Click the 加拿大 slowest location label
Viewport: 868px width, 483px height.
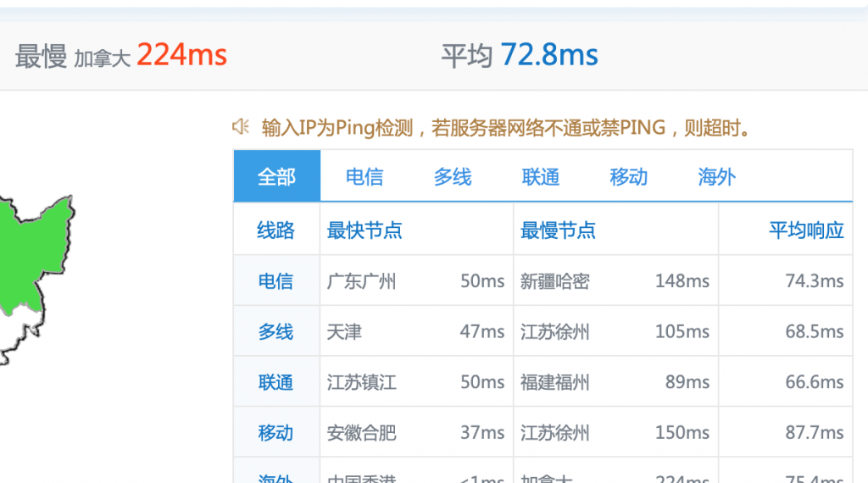(102, 58)
